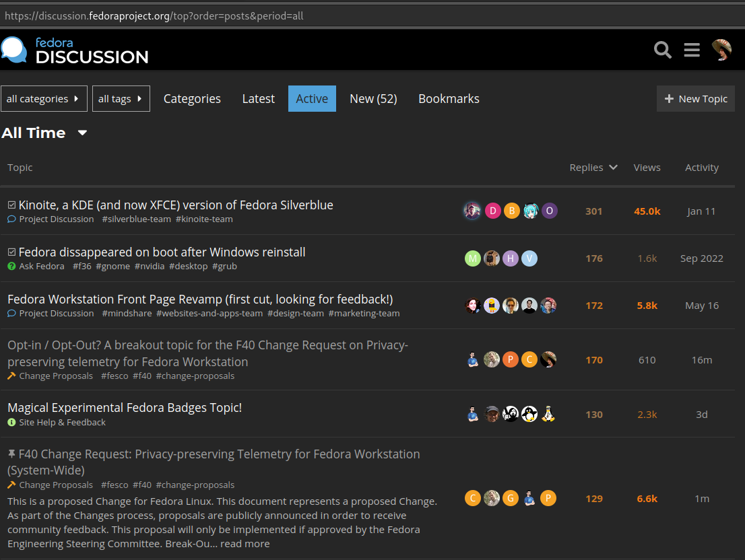
Task: Click the orange P avatar on Opt-in topic
Action: tap(511, 359)
